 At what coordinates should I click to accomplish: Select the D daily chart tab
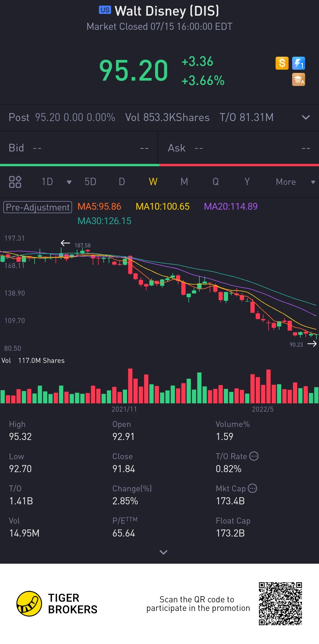(x=122, y=182)
